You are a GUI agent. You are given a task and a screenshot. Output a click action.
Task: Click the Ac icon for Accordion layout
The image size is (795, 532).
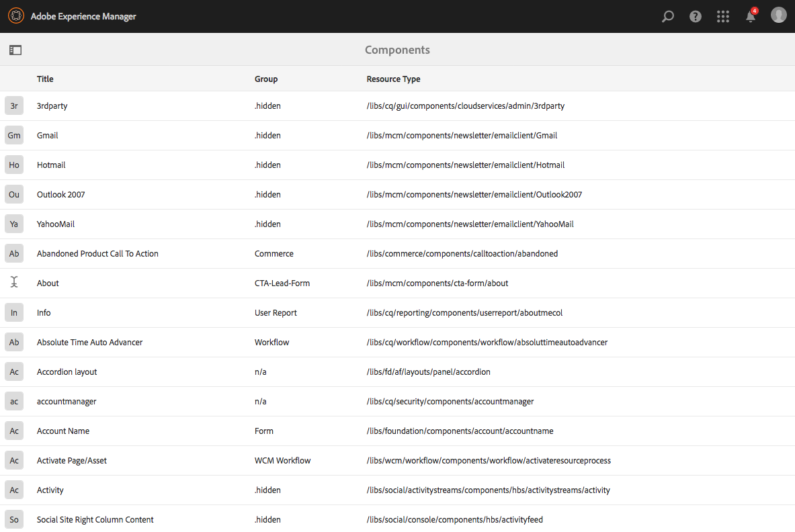click(14, 372)
